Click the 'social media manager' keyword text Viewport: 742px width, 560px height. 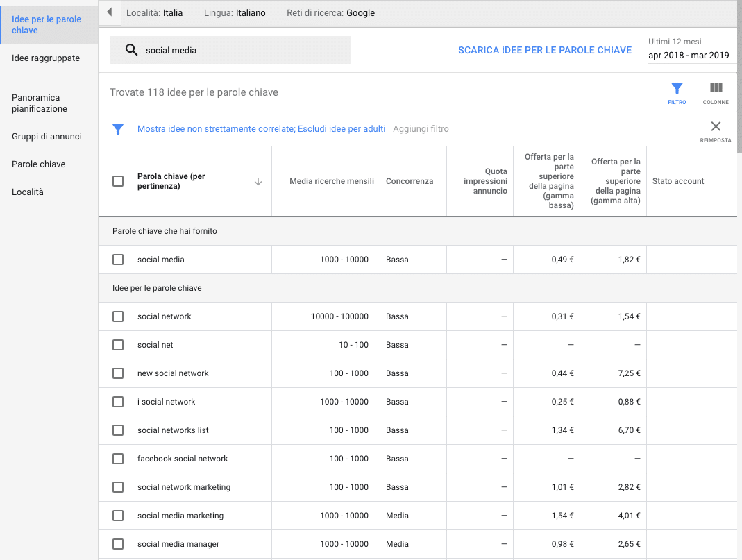click(178, 544)
